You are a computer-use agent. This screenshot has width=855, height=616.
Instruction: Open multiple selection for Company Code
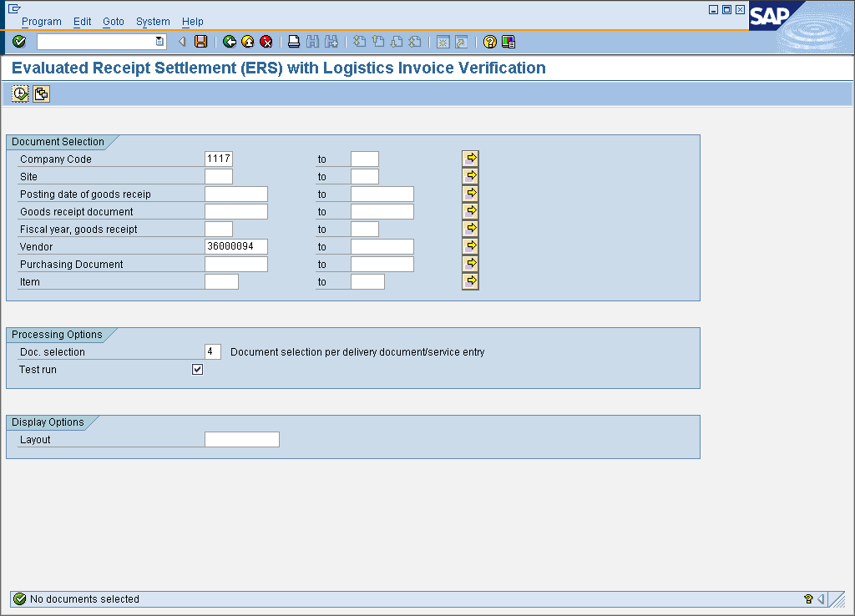(x=470, y=159)
